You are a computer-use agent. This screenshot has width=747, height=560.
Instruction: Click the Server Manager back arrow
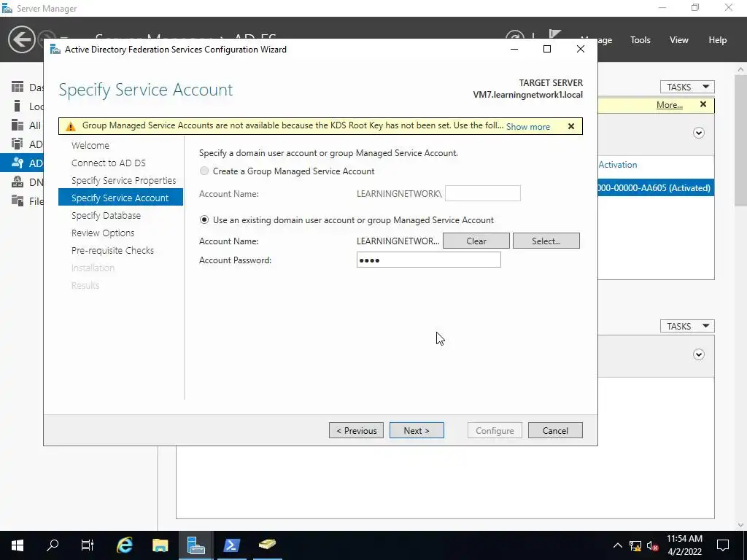[x=21, y=39]
